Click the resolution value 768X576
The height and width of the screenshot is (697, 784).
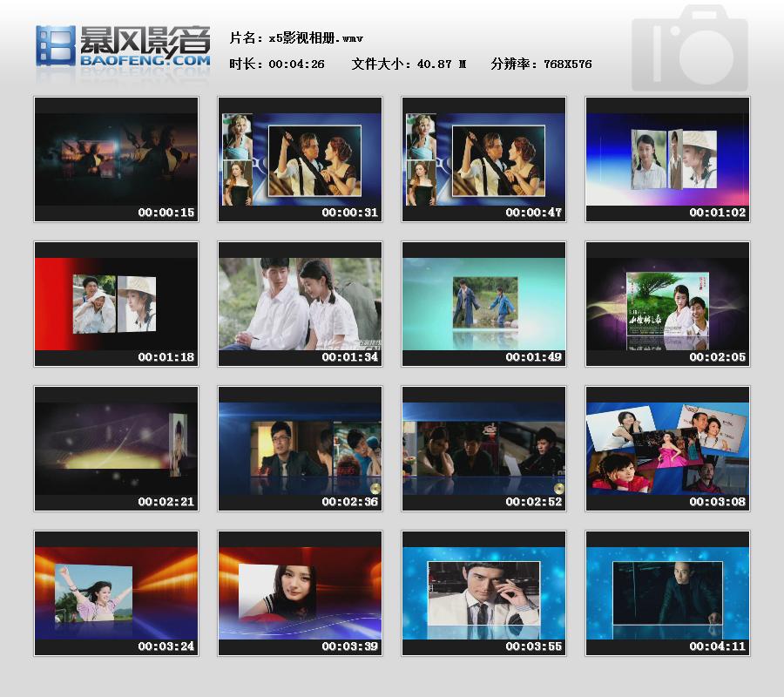pos(567,64)
